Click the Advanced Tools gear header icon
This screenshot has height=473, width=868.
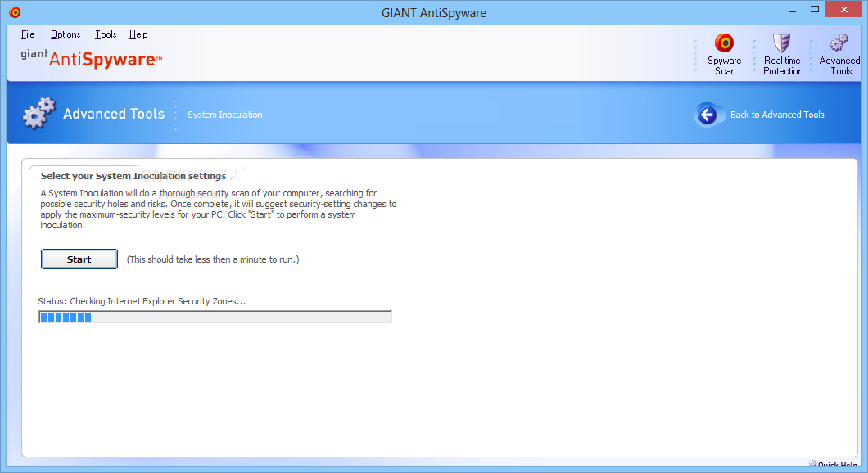tap(38, 114)
